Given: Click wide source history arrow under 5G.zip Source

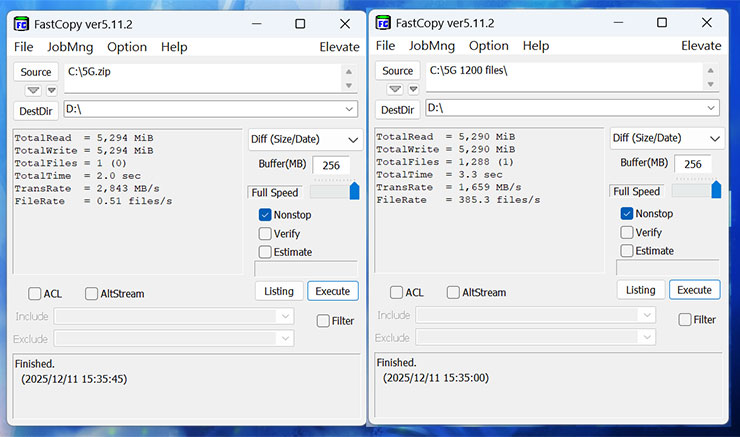Looking at the screenshot, I should point(31,90).
